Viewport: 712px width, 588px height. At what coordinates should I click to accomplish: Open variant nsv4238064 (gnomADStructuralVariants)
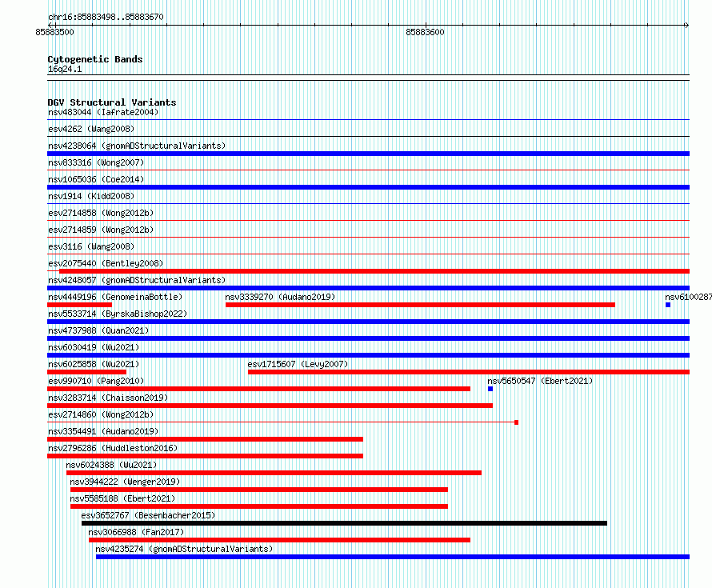(137, 146)
